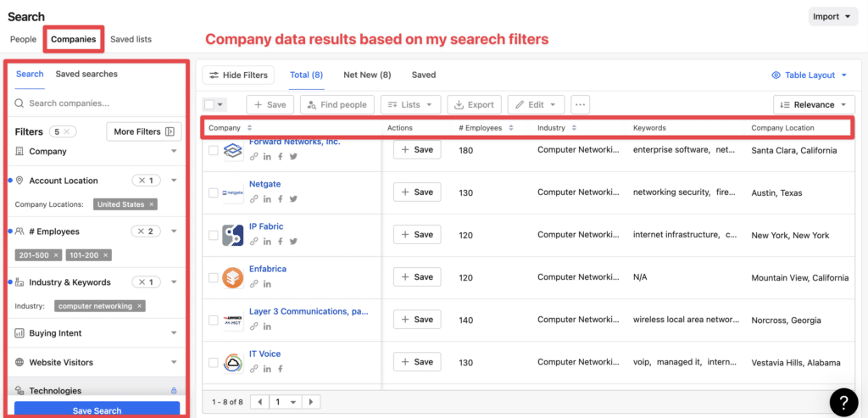Open the help question mark button
Image resolution: width=868 pixels, height=418 pixels.
click(x=843, y=401)
